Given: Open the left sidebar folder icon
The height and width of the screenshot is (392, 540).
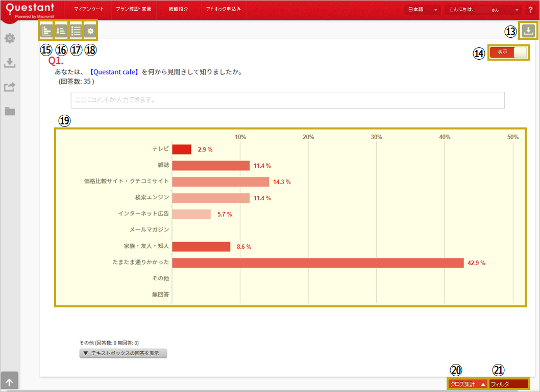Looking at the screenshot, I should [10, 111].
